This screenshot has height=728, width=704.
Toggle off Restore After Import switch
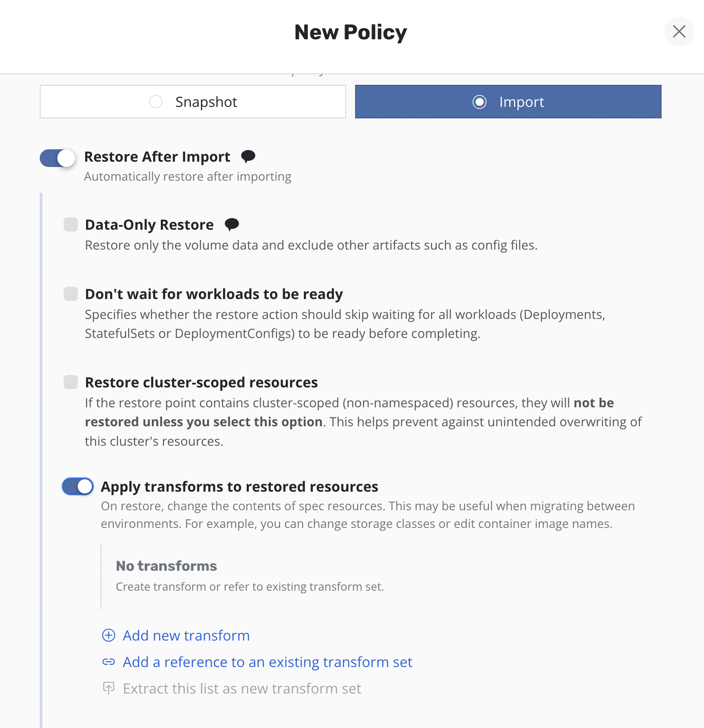pyautogui.click(x=57, y=158)
